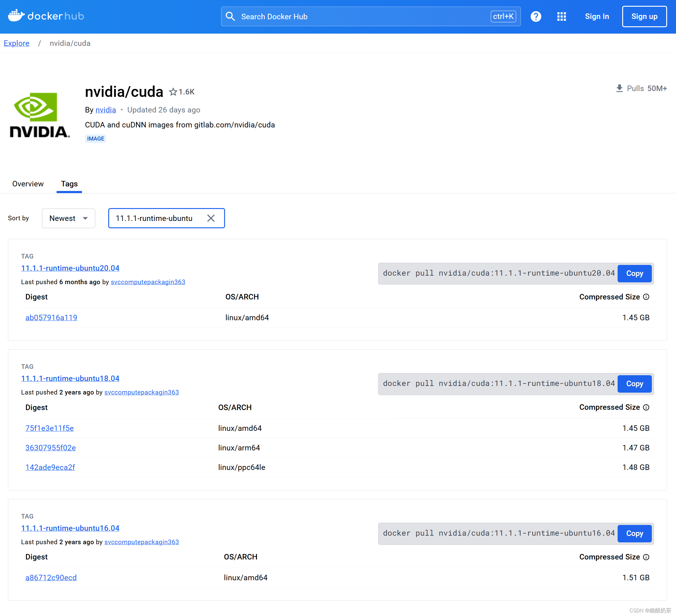Click the Pulls 50M+ text
676x616 pixels.
click(647, 88)
